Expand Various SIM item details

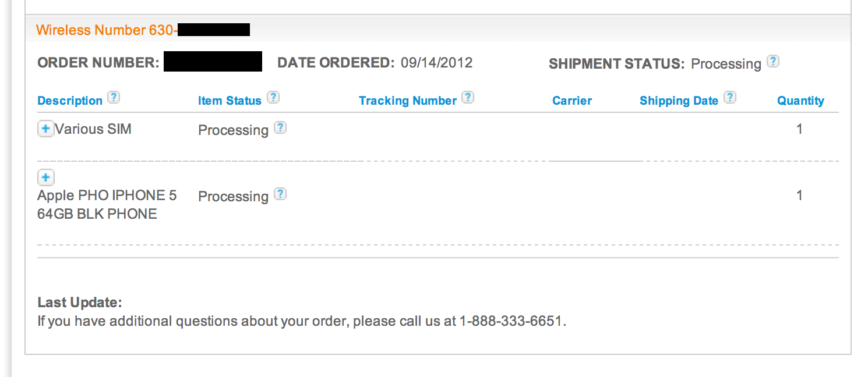pyautogui.click(x=45, y=129)
